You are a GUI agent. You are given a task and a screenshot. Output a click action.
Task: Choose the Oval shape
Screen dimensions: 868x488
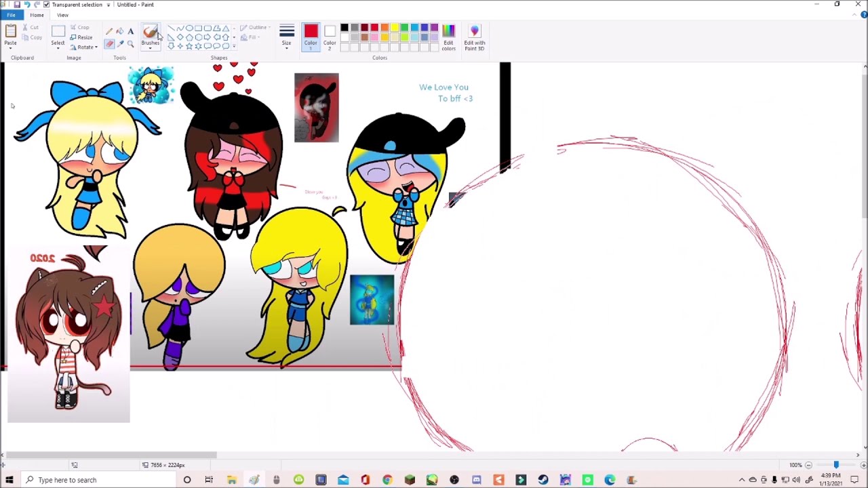(189, 28)
